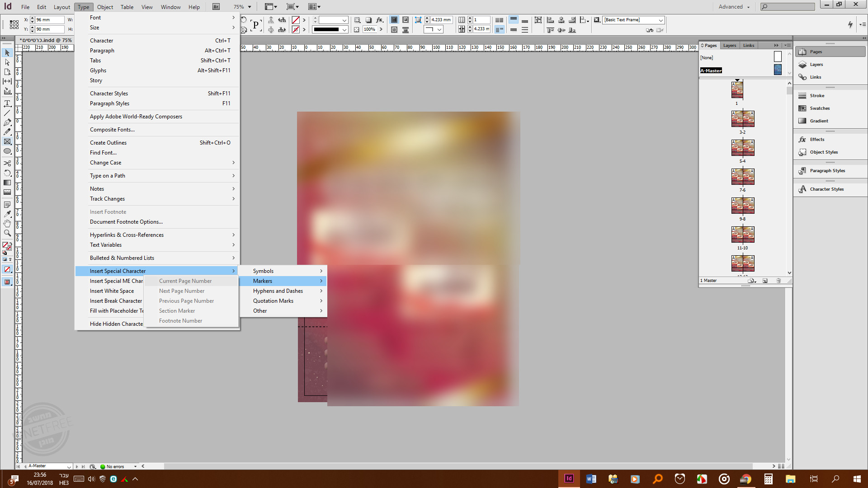Select the page 1 thumbnail

pyautogui.click(x=737, y=90)
